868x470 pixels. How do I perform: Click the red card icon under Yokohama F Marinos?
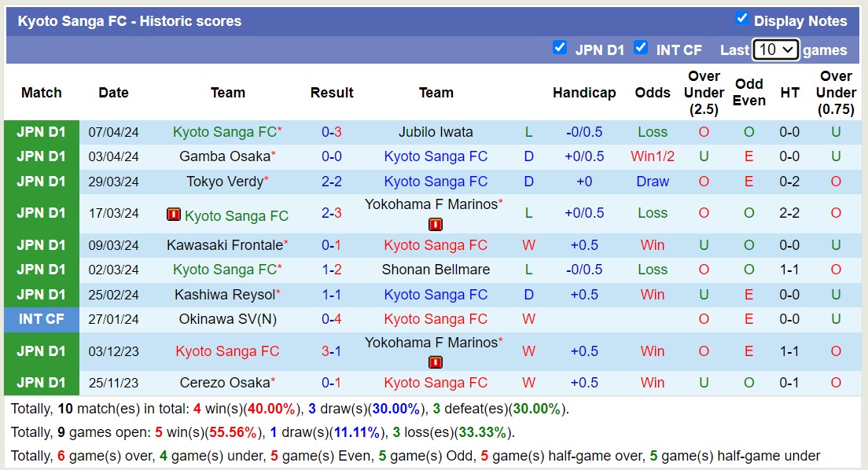[x=435, y=226]
